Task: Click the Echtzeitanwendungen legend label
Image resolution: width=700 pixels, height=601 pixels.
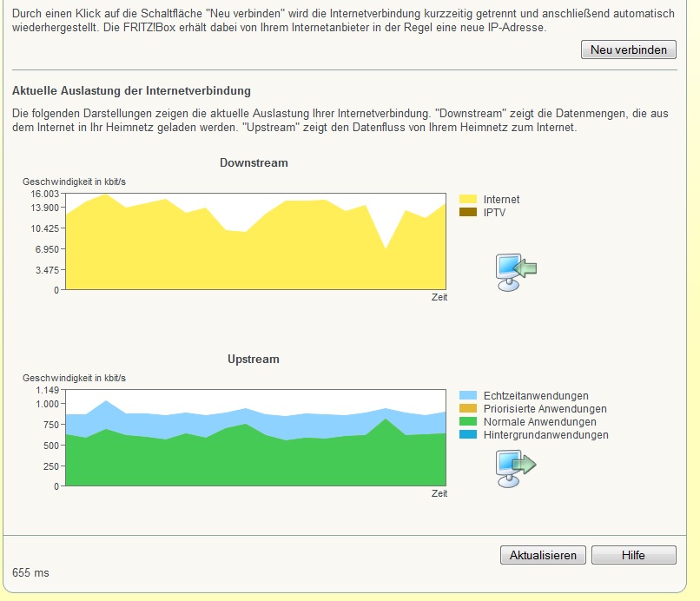Action: 536,396
